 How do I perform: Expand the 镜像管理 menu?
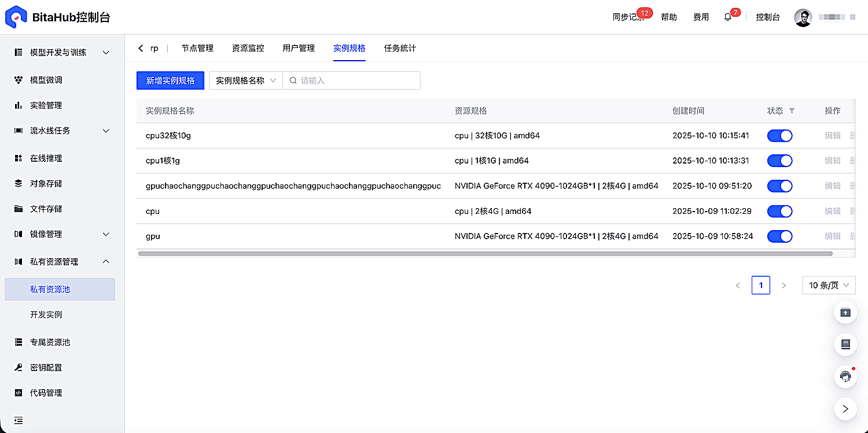[106, 235]
